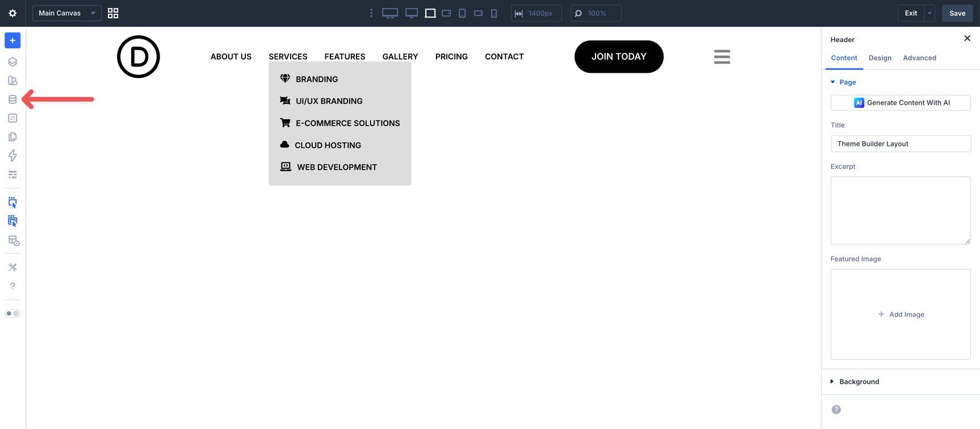Click the Excerpt text area
980x429 pixels.
coord(901,211)
